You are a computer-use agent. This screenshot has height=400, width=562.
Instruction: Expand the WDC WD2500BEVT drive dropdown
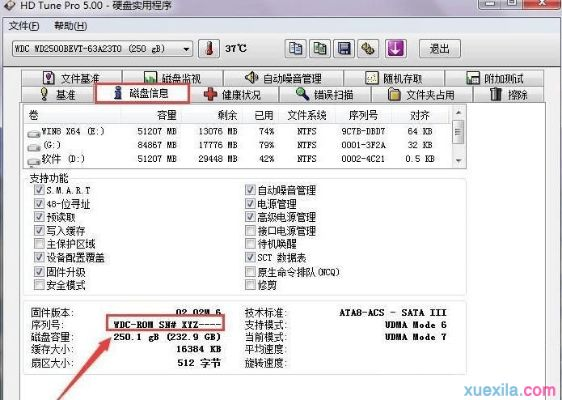click(x=102, y=49)
